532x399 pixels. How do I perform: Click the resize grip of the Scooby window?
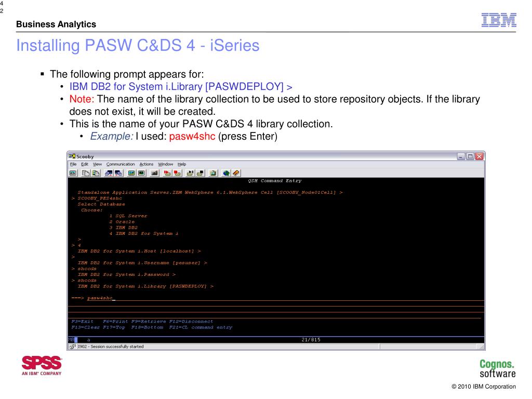coord(481,347)
